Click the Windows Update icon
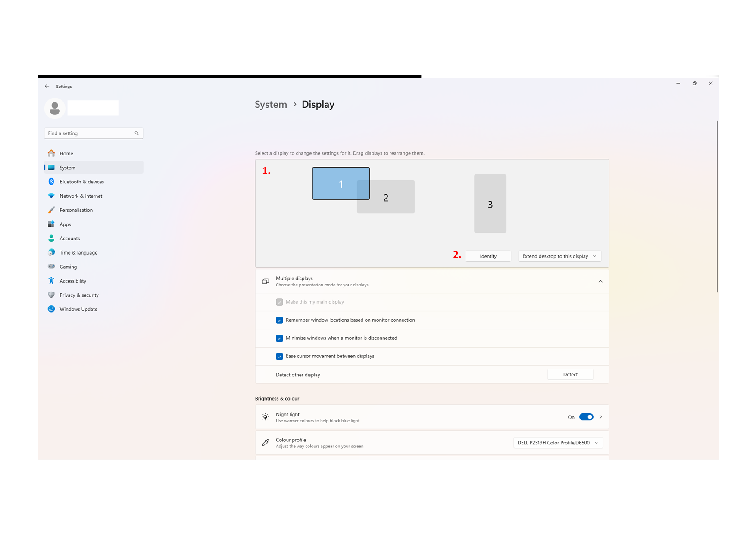 (x=51, y=309)
